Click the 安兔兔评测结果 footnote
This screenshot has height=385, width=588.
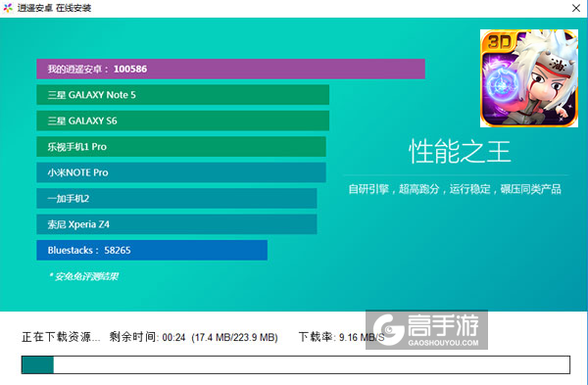(83, 276)
